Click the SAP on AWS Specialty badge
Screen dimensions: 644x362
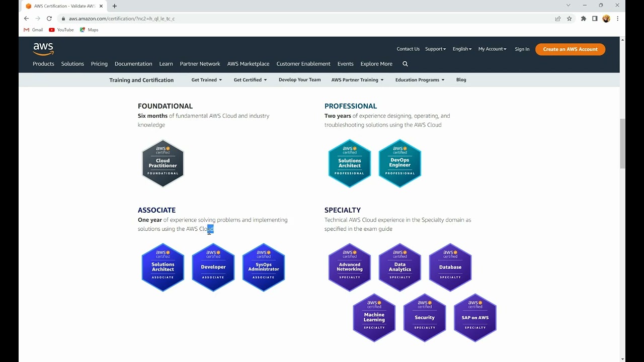coord(475,318)
